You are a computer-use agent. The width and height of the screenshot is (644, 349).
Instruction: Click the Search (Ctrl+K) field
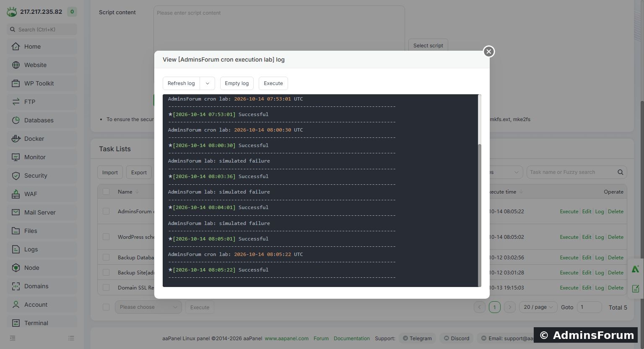coord(42,29)
